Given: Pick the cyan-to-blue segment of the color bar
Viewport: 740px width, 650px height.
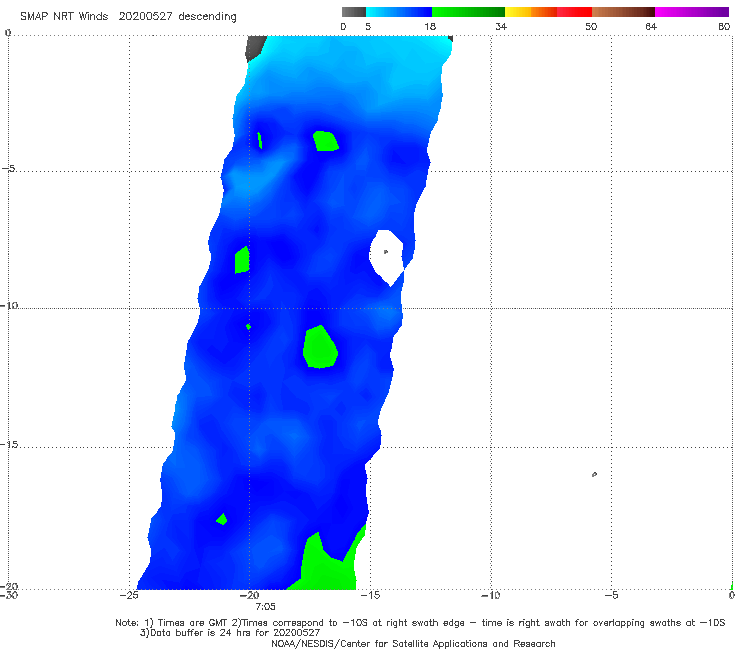Looking at the screenshot, I should click(399, 12).
